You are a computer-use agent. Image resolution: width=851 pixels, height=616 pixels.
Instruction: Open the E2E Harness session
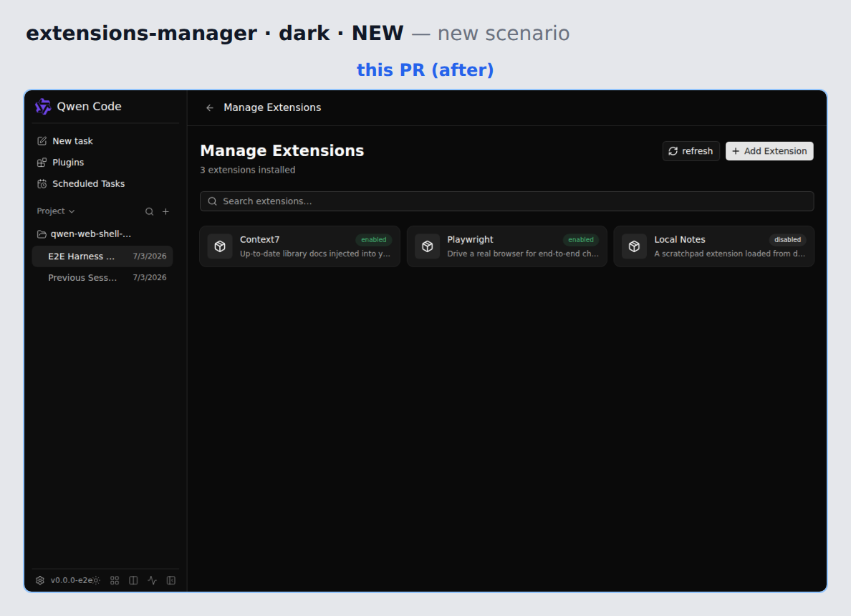pos(102,256)
